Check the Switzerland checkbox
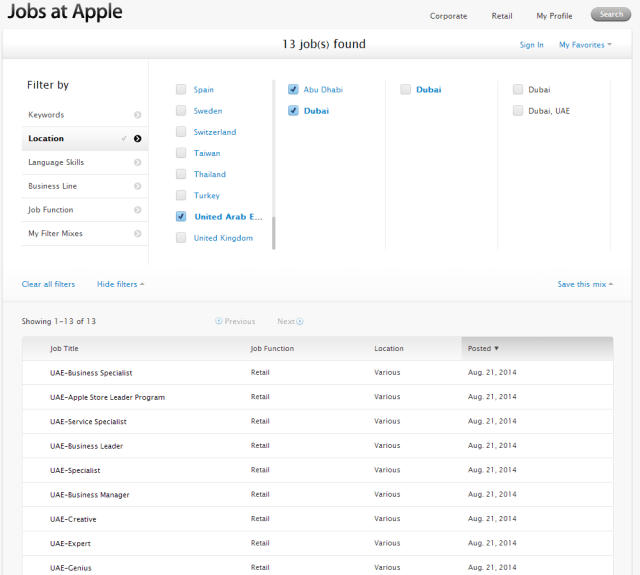The width and height of the screenshot is (640, 575). pos(181,132)
